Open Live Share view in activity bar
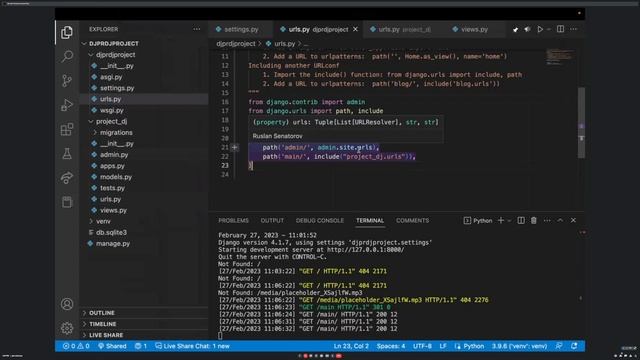 (x=67, y=178)
